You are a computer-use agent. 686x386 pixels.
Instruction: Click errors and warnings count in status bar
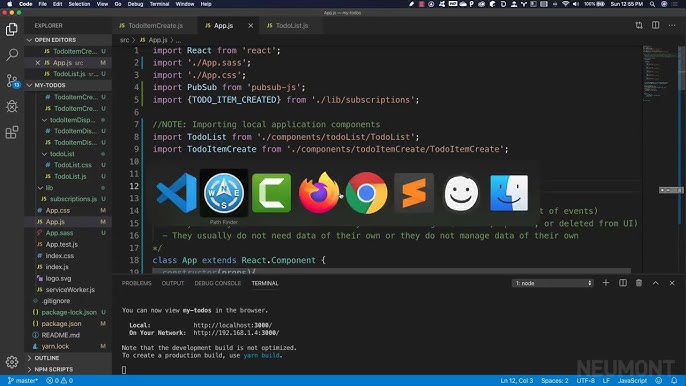pos(60,381)
